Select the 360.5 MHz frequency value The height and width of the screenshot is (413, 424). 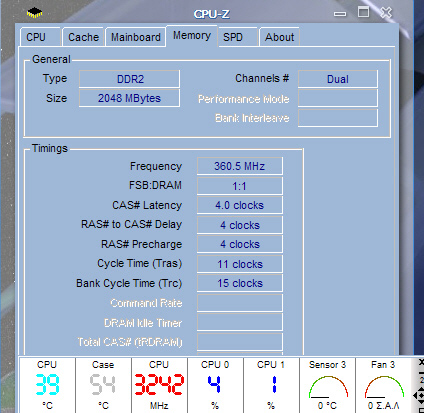[240, 166]
